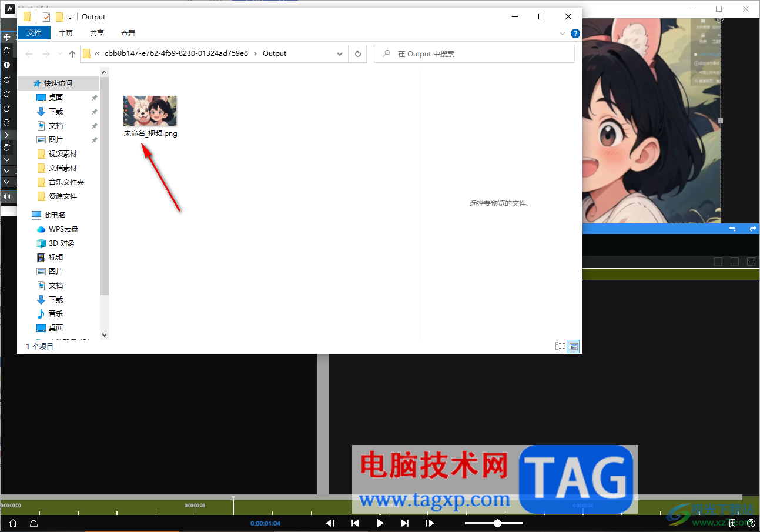
Task: Click the Output segment in the address bar
Action: coord(274,53)
